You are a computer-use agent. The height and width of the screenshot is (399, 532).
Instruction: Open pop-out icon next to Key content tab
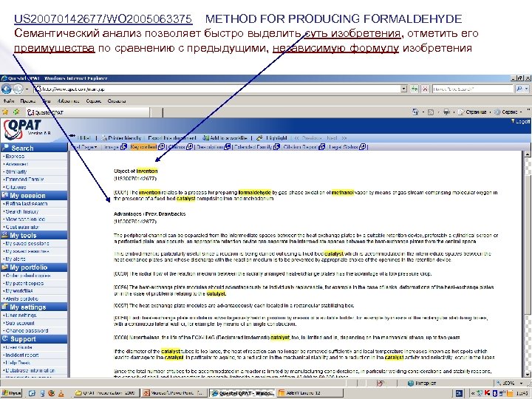point(162,146)
